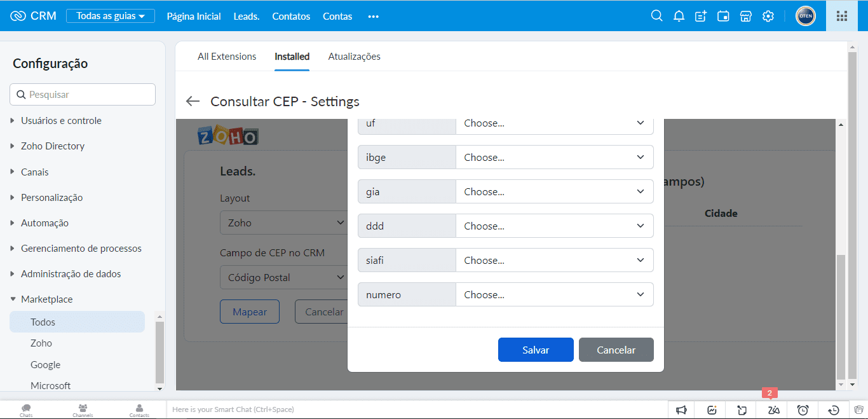The width and height of the screenshot is (868, 419).
Task: Open the ddd field Choose dropdown
Action: tap(554, 226)
